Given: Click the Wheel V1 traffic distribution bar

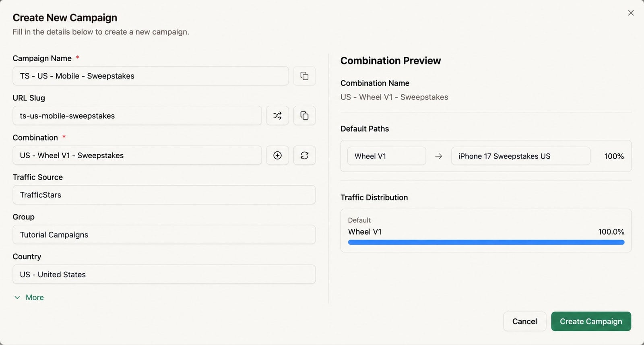Looking at the screenshot, I should point(486,242).
